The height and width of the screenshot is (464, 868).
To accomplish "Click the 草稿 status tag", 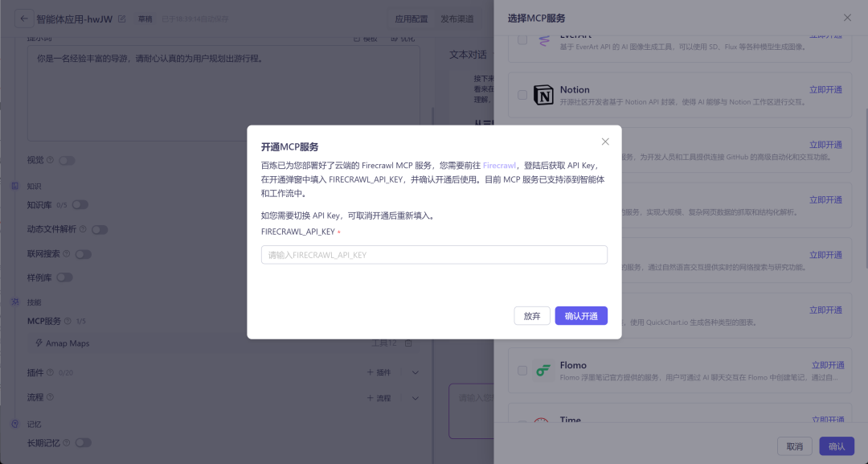I will click(145, 18).
